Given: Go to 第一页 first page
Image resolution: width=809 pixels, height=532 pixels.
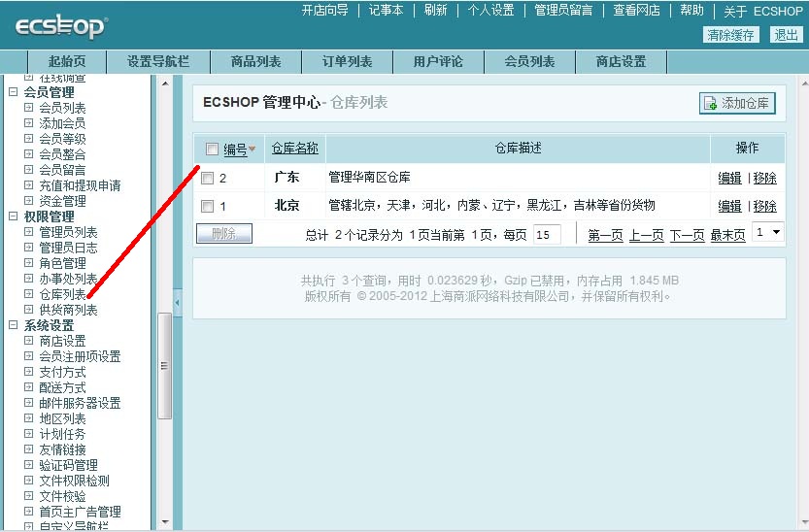Looking at the screenshot, I should point(605,236).
